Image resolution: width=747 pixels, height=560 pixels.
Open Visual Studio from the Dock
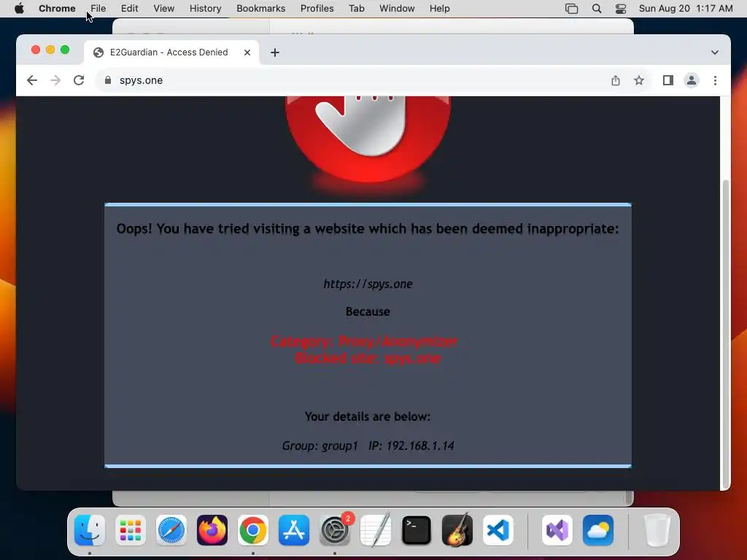[x=557, y=530]
